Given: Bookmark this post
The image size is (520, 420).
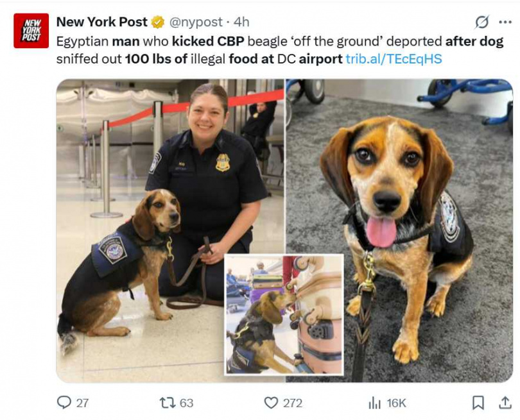Looking at the screenshot, I should 478,403.
